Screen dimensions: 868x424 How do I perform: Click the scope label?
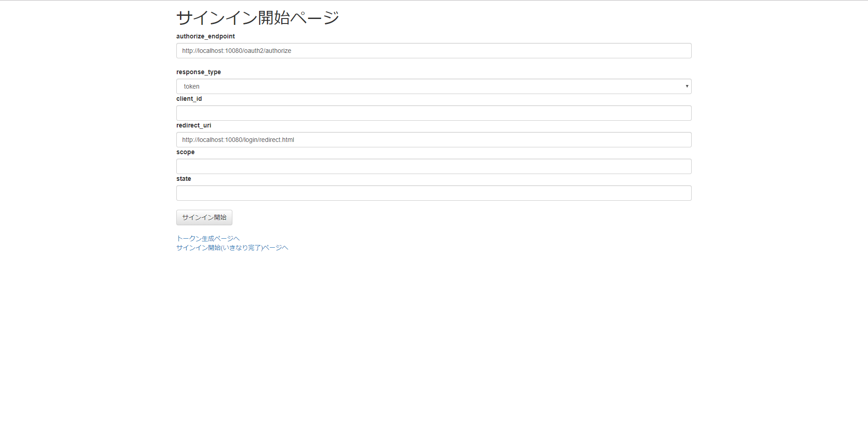pyautogui.click(x=185, y=152)
